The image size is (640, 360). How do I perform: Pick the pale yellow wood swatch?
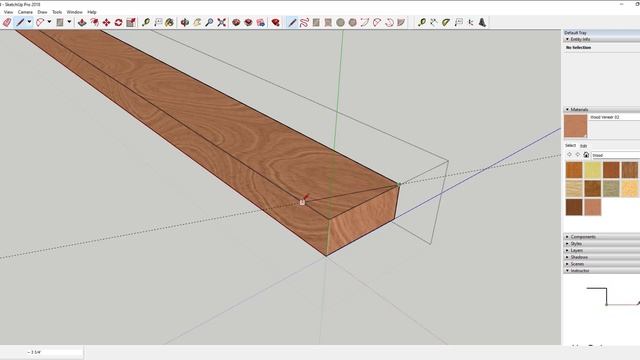pos(593,170)
